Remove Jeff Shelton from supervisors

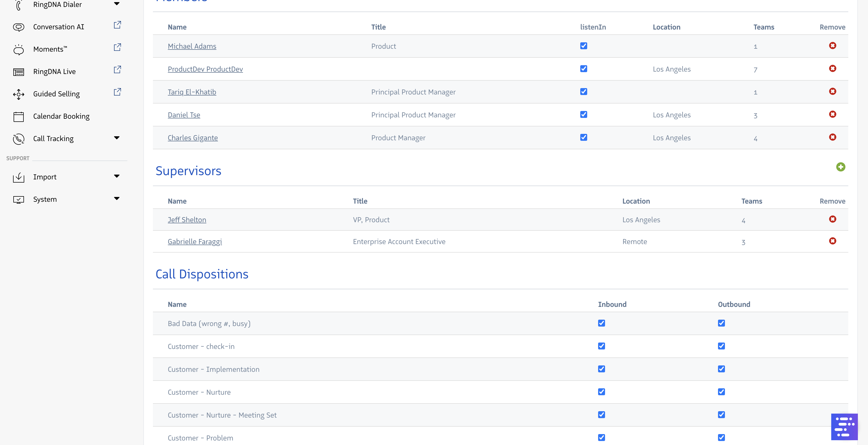pyautogui.click(x=832, y=219)
